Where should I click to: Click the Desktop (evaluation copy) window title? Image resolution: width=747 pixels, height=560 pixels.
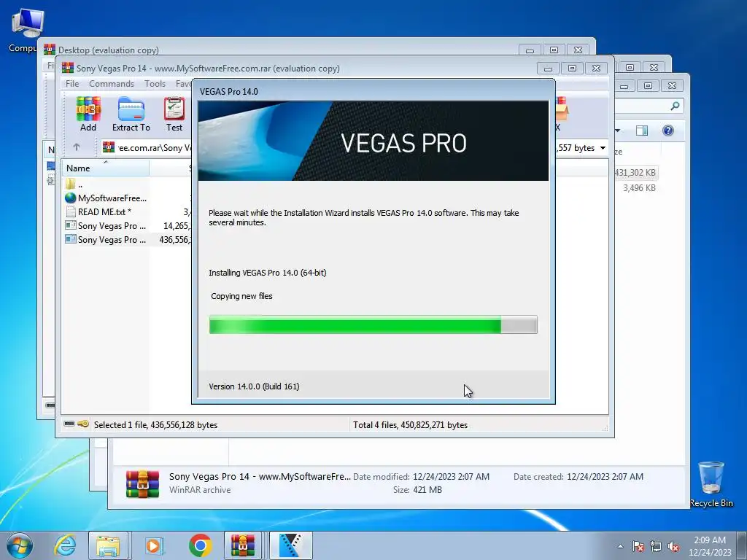coord(108,50)
